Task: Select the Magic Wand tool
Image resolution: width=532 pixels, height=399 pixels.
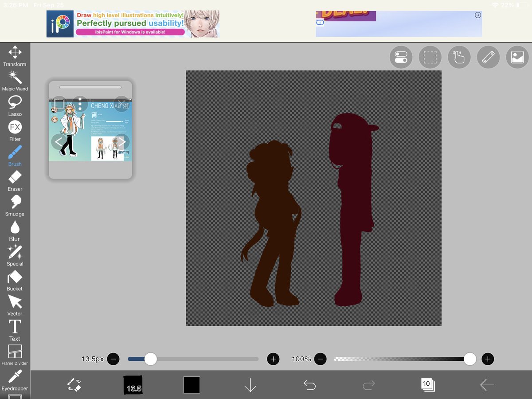Action: tap(15, 81)
